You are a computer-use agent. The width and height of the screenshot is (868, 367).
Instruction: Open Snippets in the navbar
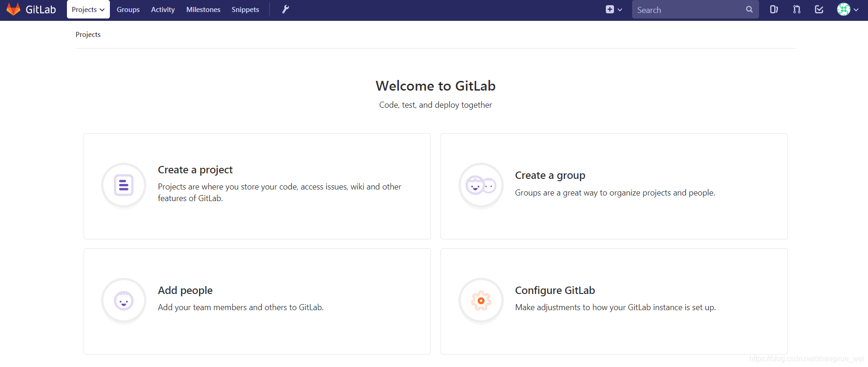[x=245, y=10]
